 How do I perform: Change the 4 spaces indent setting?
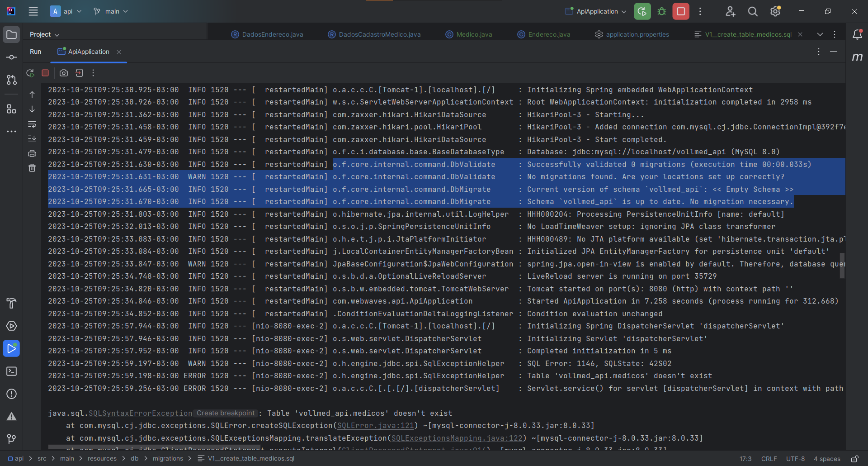click(827, 459)
